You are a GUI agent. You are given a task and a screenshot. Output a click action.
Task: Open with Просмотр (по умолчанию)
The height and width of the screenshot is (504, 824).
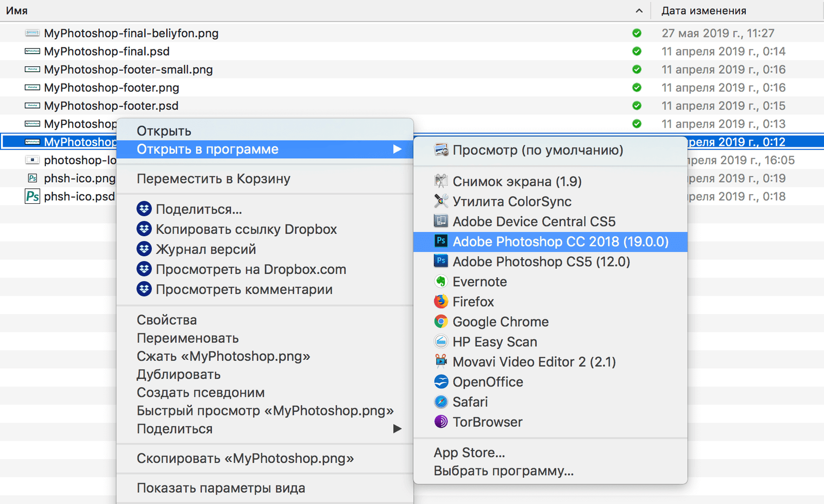coord(538,150)
